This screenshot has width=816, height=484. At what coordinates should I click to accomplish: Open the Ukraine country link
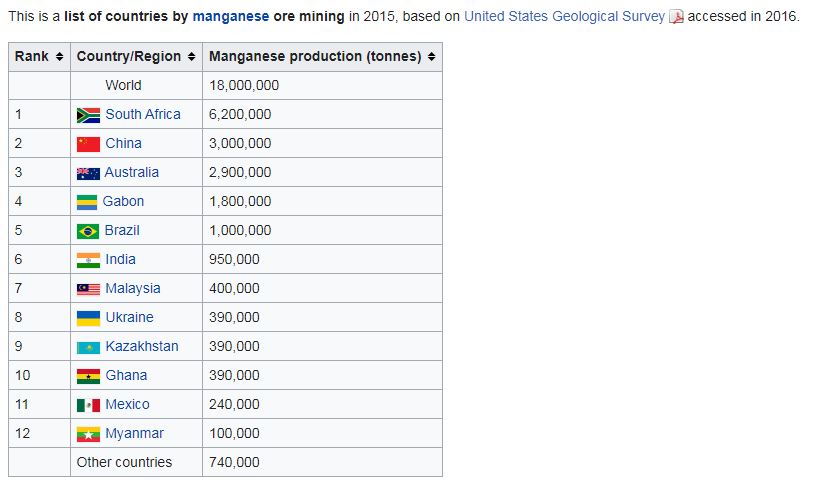click(129, 317)
